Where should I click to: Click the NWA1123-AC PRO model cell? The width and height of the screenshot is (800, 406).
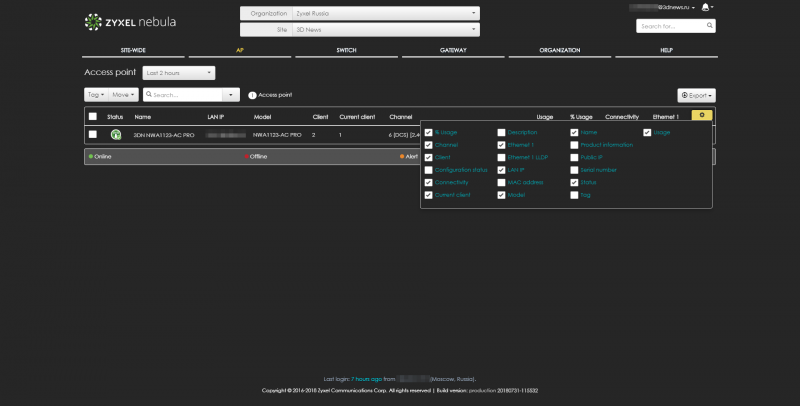pyautogui.click(x=277, y=135)
